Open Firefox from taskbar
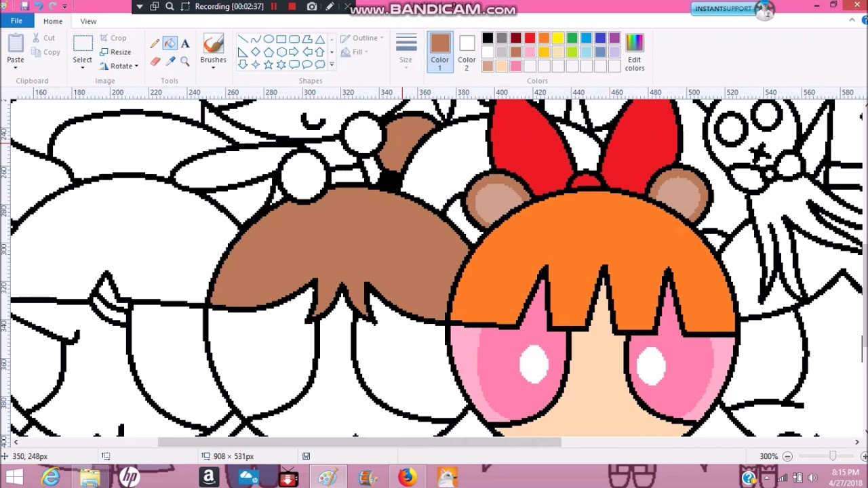 [x=407, y=477]
